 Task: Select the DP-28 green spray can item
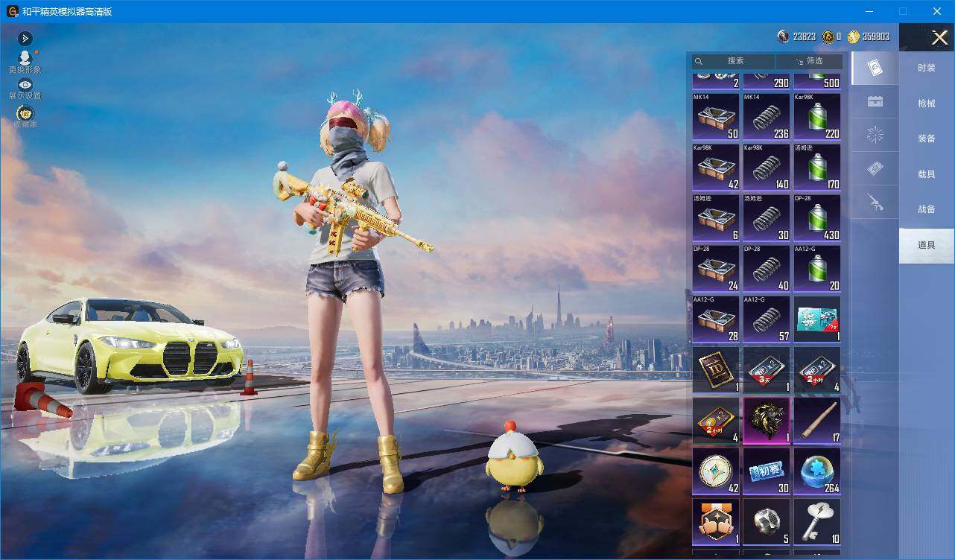click(817, 218)
